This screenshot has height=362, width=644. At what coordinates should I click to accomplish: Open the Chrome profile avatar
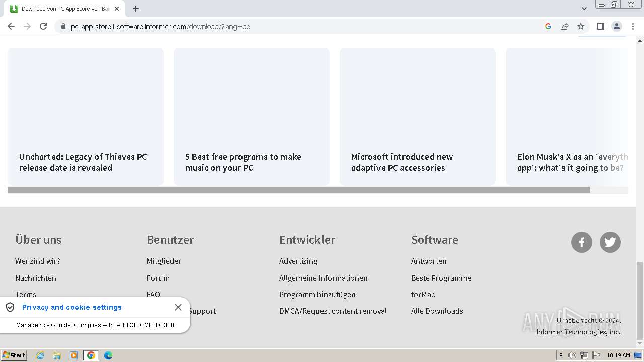coord(616,26)
